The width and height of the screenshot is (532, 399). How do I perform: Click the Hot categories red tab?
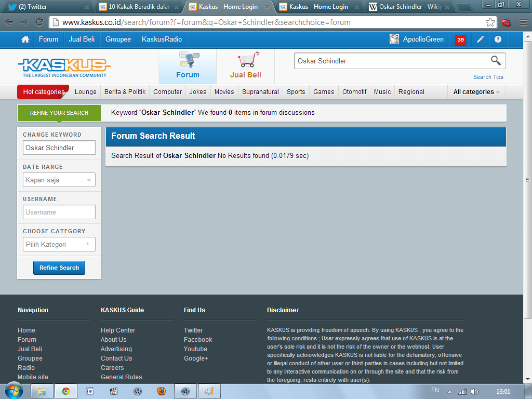coord(43,92)
